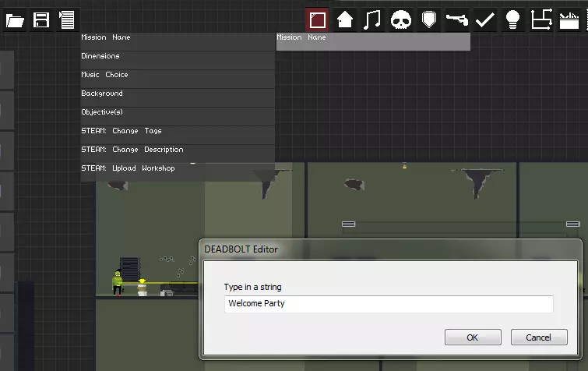Screen dimensions: 588x371
Task: Select the light bulb lighting icon
Action: (512, 20)
